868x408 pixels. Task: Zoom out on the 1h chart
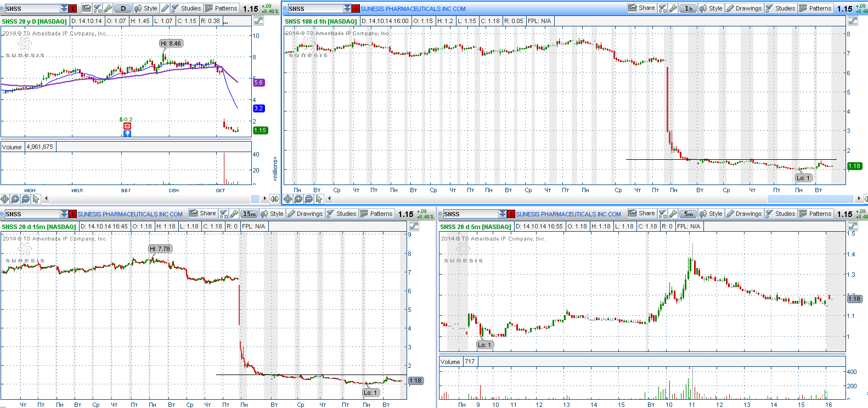[308, 199]
